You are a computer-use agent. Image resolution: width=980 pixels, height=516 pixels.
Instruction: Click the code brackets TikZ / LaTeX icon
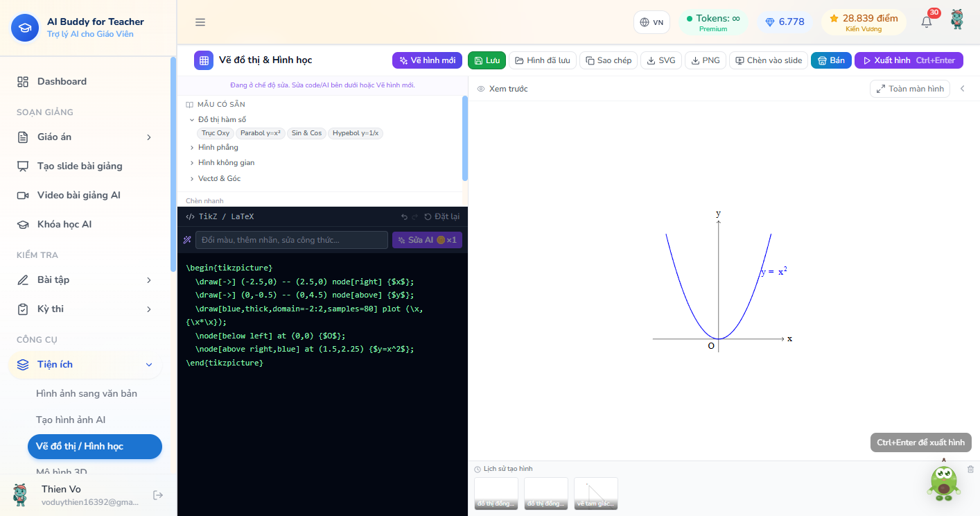(x=190, y=217)
